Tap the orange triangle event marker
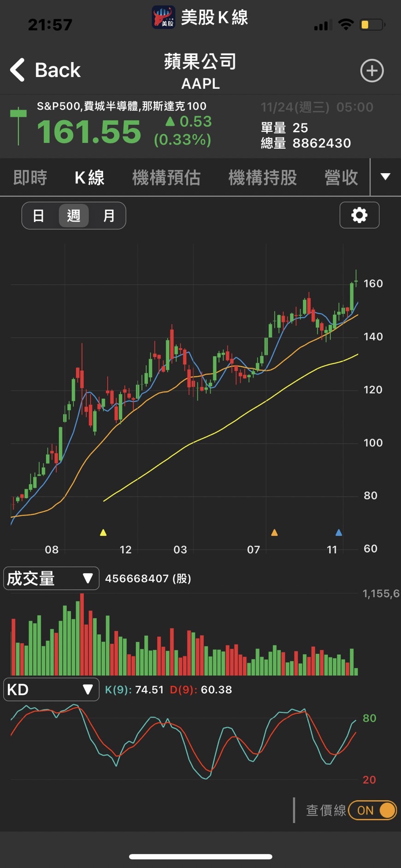401x868 pixels. pos(274,533)
